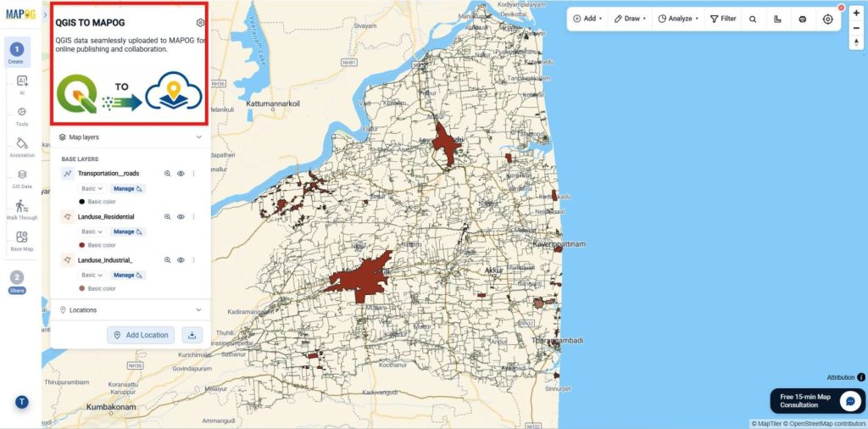Click the MAPOG logo
The height and width of the screenshot is (429, 868).
point(20,14)
